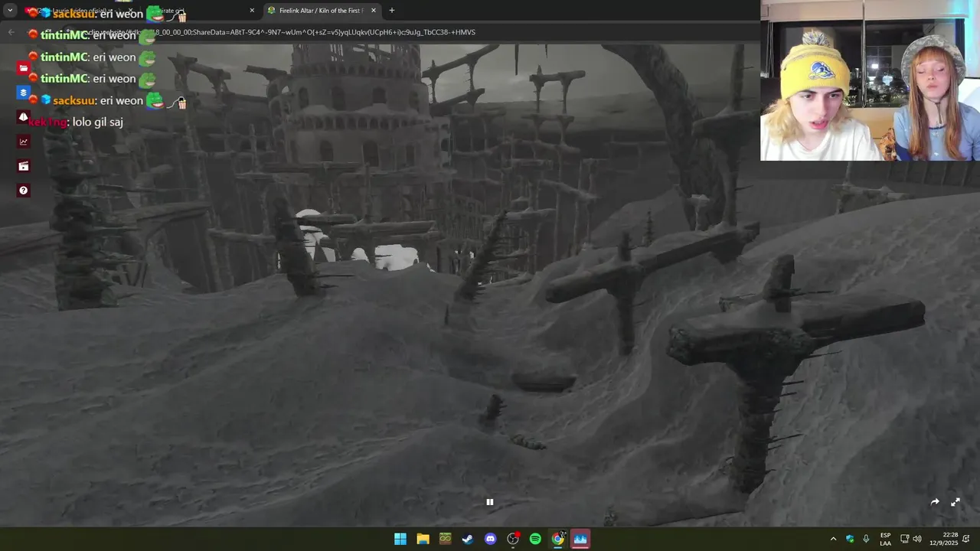Open the question mark help icon
This screenshot has width=980, height=551.
(x=24, y=191)
